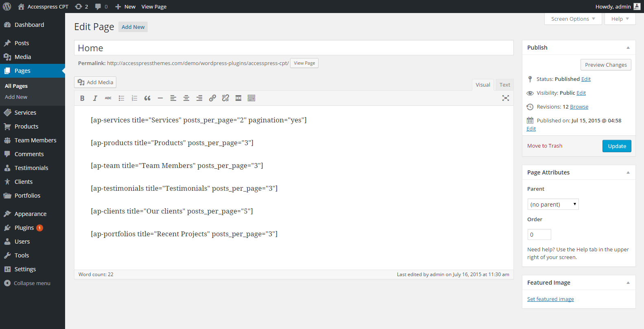Viewport: 644px width, 329px height.
Task: Click View Page button beside permalink
Action: (x=304, y=63)
